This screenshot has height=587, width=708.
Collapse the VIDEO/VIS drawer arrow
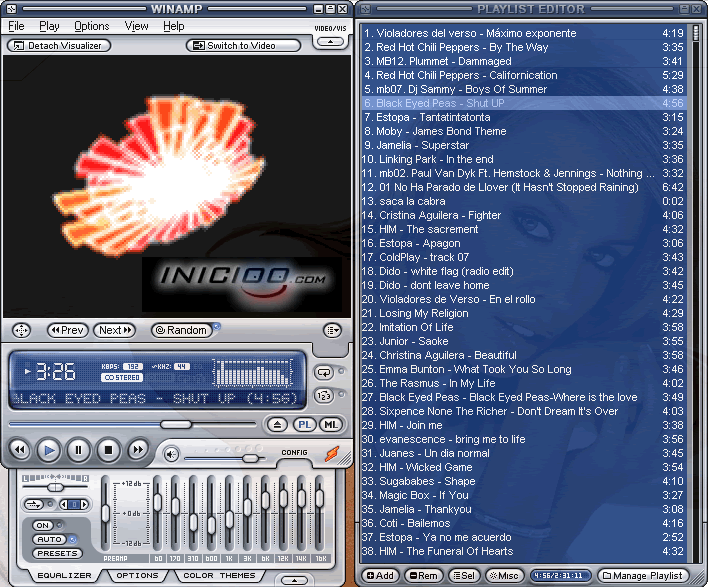coord(331,42)
